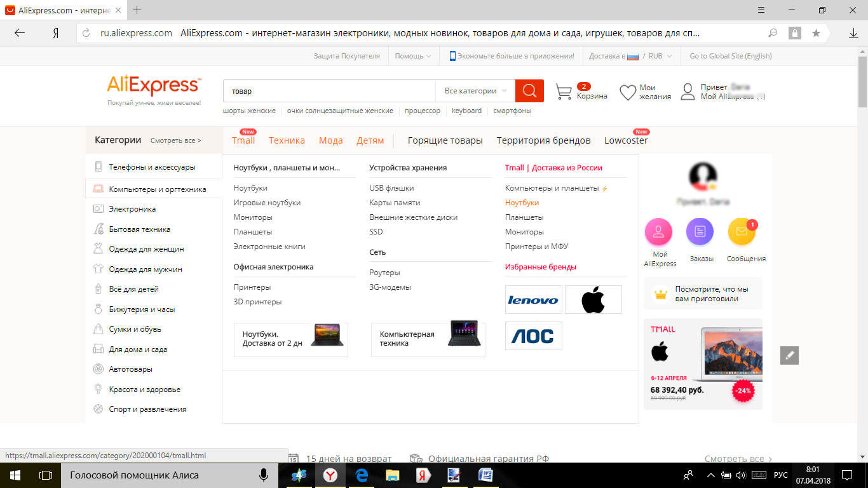This screenshot has width=868, height=488.
Task: Expand the Помощь help dropdown
Action: click(x=412, y=56)
